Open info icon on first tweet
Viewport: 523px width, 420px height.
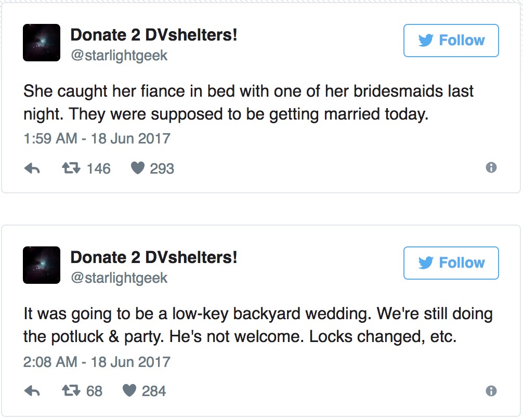click(x=491, y=168)
